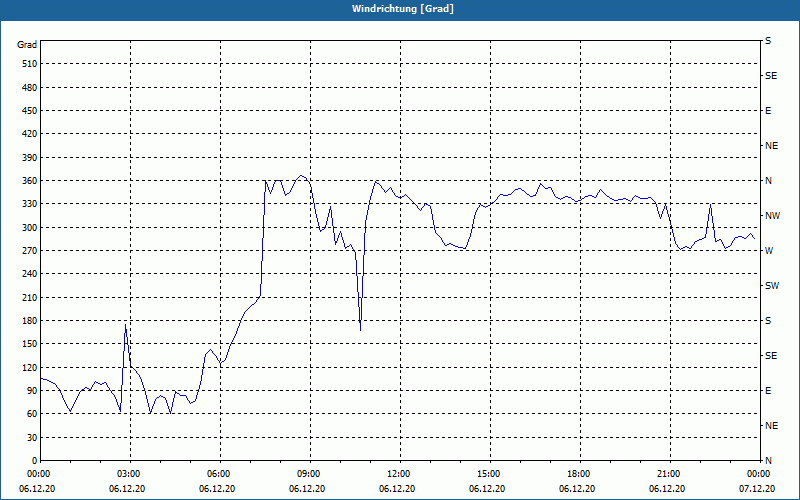Click the 'Windrichtung [Grad]' chart title
This screenshot has width=800, height=500.
tap(403, 9)
